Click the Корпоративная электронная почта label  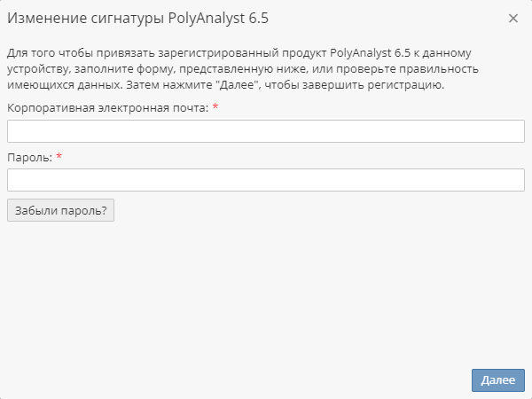tap(108, 108)
